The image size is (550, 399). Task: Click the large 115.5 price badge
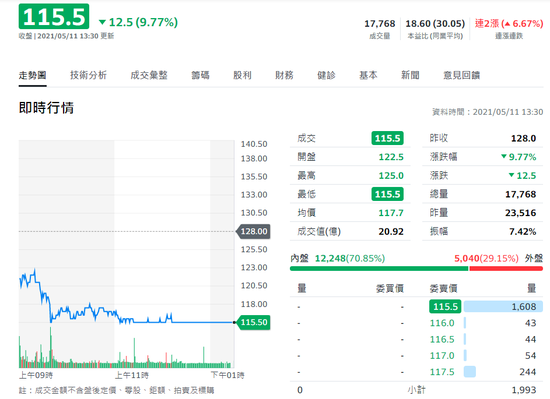coord(54,16)
